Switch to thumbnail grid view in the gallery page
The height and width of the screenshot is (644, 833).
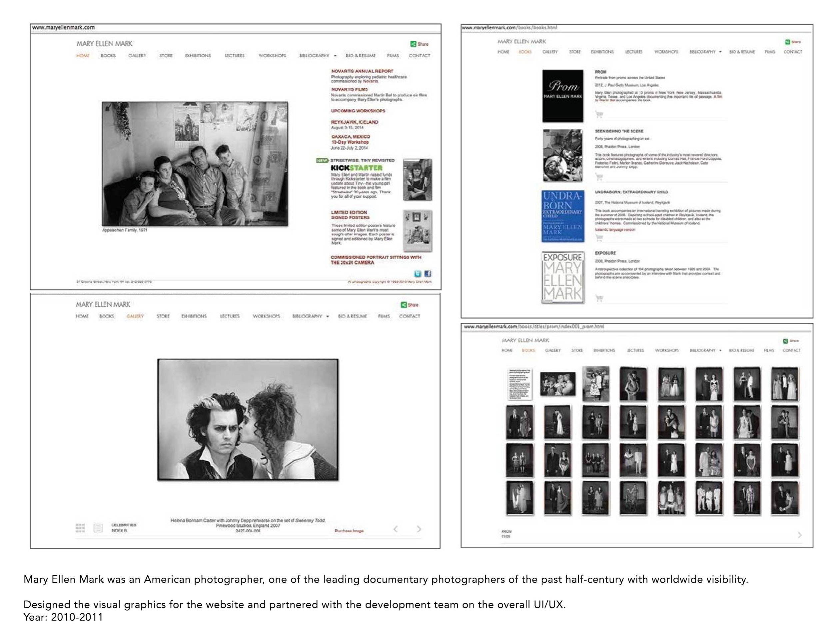coord(80,528)
